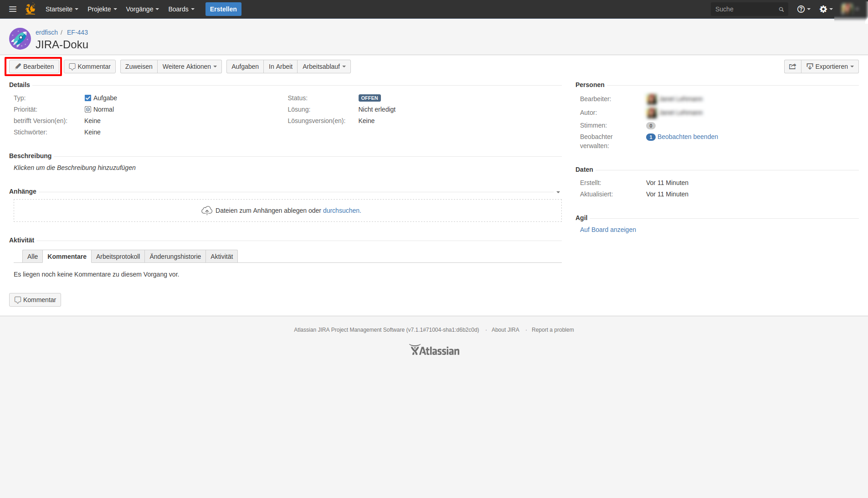Open the user profile avatar menu
The image size is (868, 498).
coord(850,9)
